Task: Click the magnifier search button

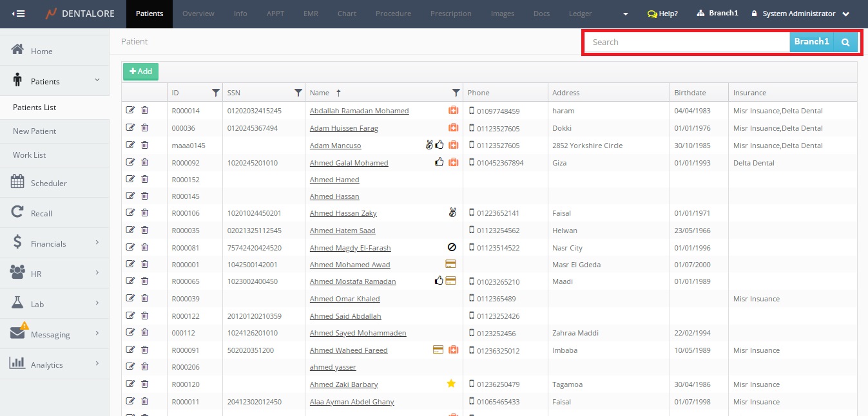Action: (845, 42)
